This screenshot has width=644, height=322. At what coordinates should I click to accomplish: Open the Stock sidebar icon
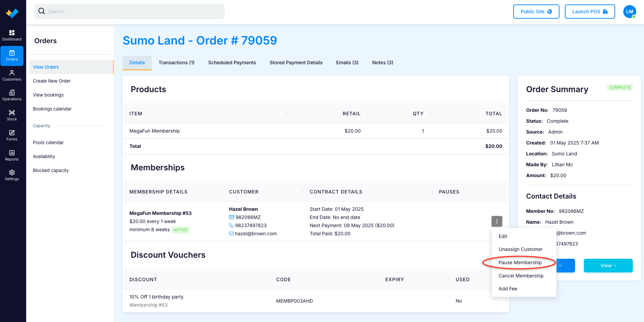[12, 116]
